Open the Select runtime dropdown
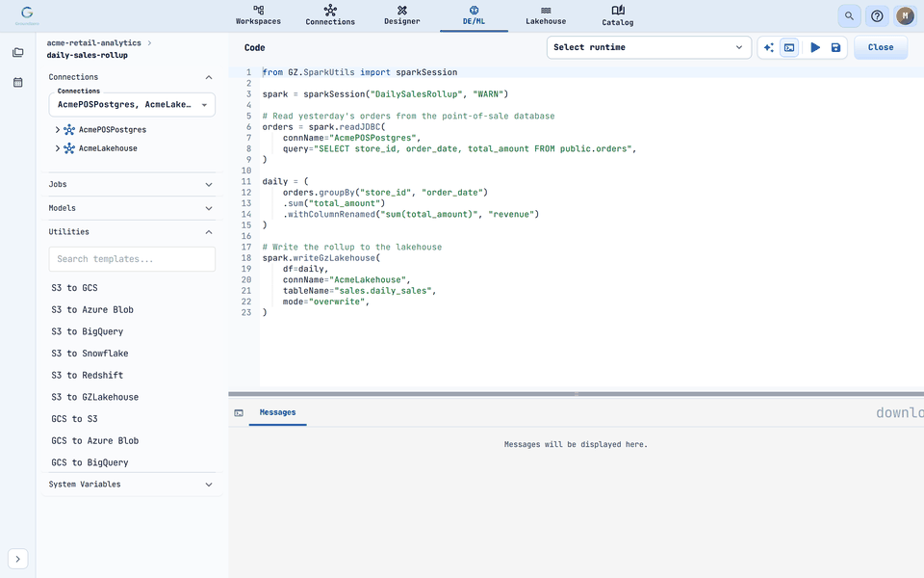924x578 pixels. pos(649,47)
